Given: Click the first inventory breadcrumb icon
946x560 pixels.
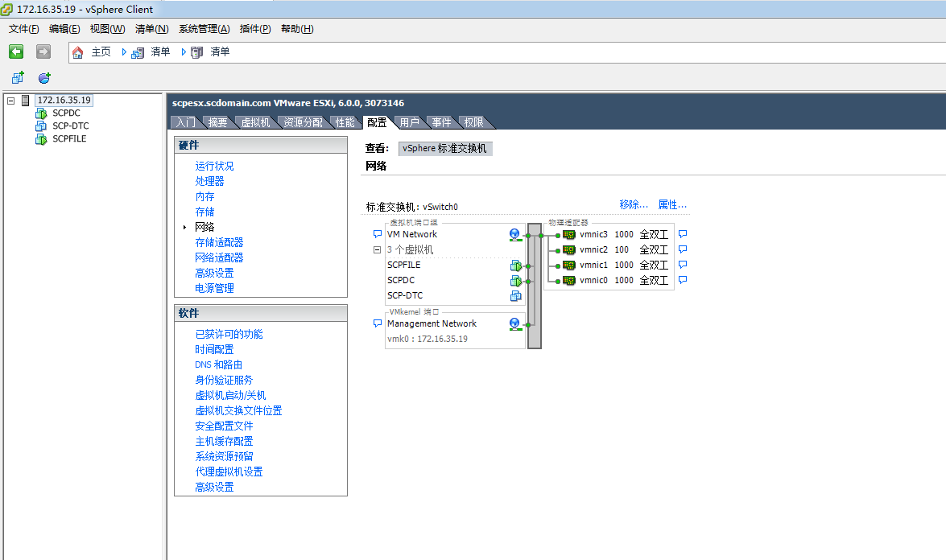Looking at the screenshot, I should click(138, 52).
